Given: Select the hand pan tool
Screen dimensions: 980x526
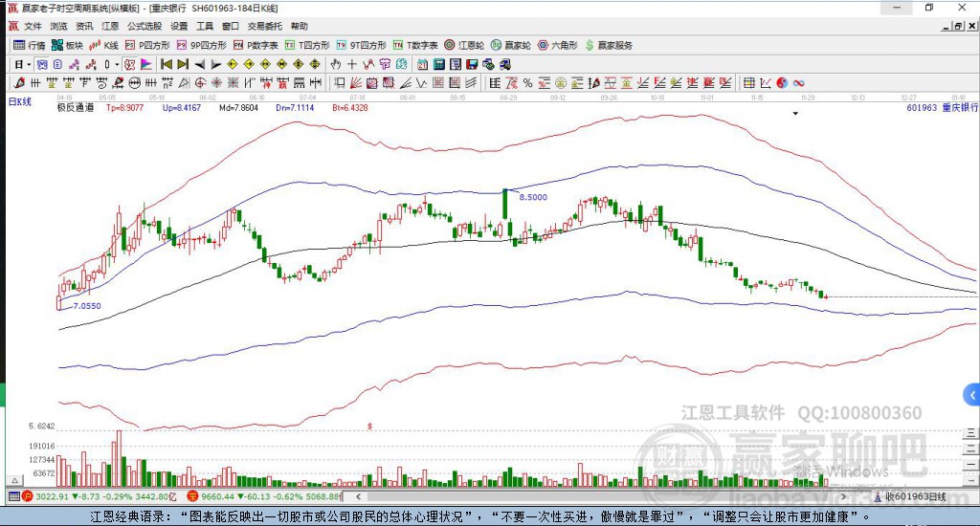Looking at the screenshot, I should click(x=336, y=64).
